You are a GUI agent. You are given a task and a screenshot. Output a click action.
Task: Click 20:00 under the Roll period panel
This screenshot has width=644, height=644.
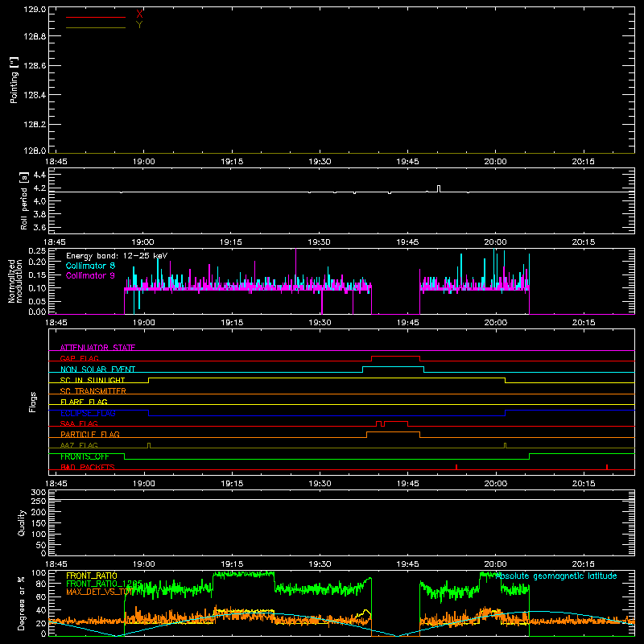[x=495, y=242]
